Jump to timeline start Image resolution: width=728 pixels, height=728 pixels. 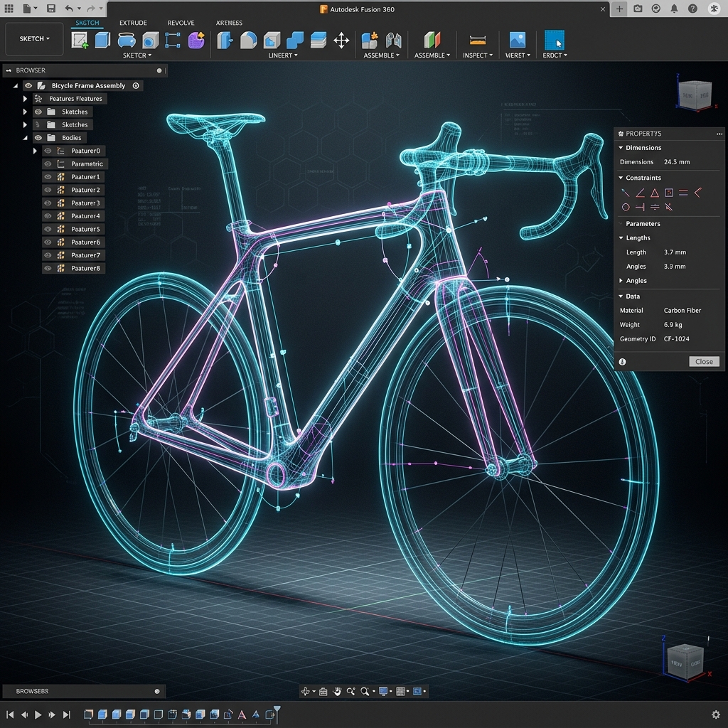tap(10, 714)
